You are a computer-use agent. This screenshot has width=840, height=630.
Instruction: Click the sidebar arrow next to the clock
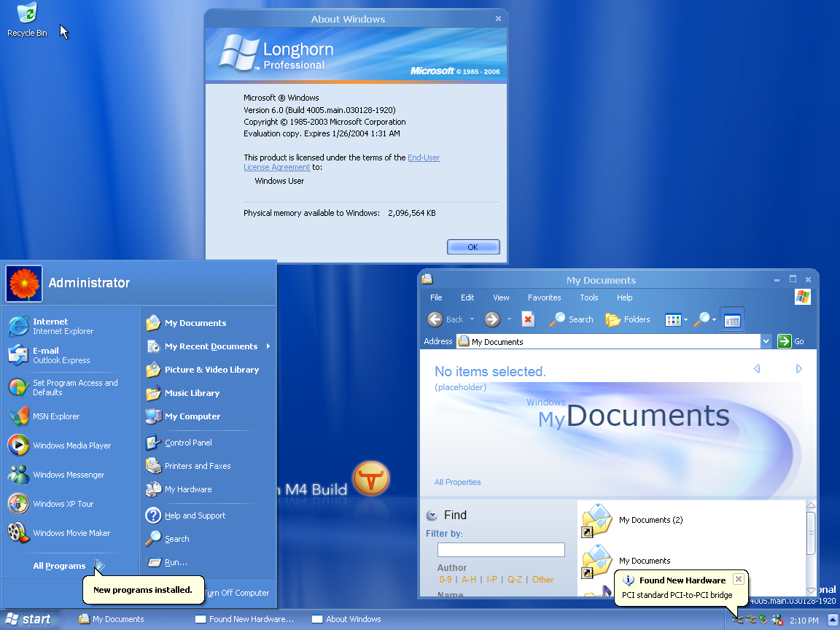click(x=833, y=620)
